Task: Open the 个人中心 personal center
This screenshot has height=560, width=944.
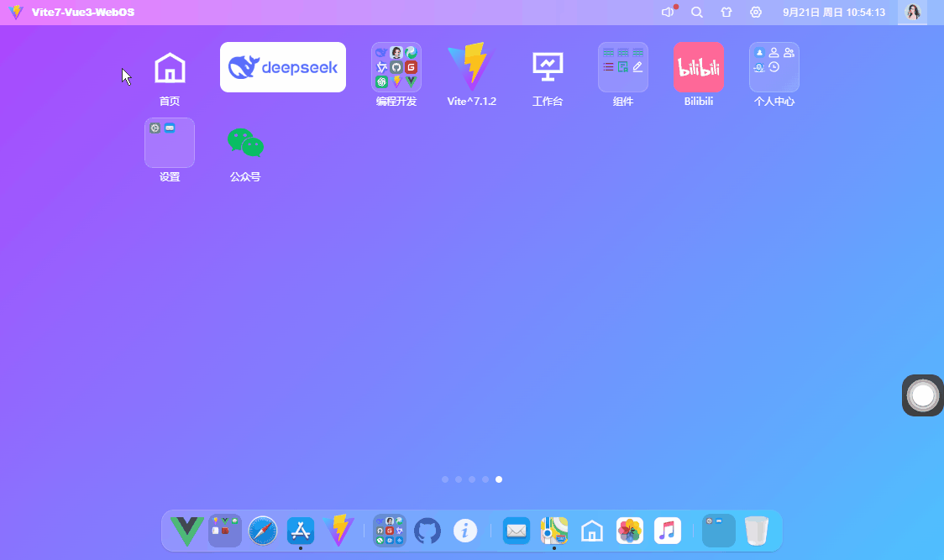Action: pyautogui.click(x=774, y=66)
